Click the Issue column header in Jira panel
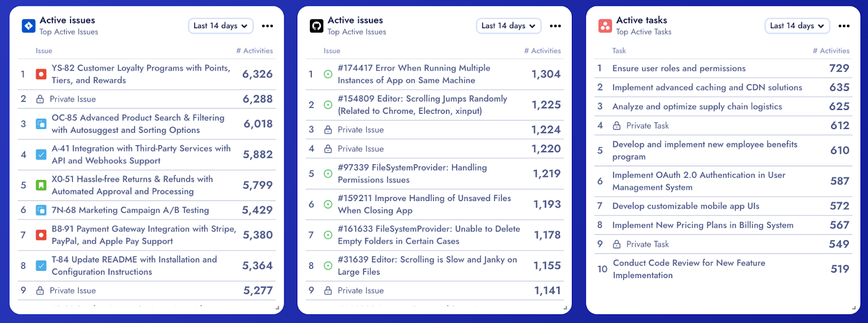Viewport: 868px width, 323px height. pos(44,50)
